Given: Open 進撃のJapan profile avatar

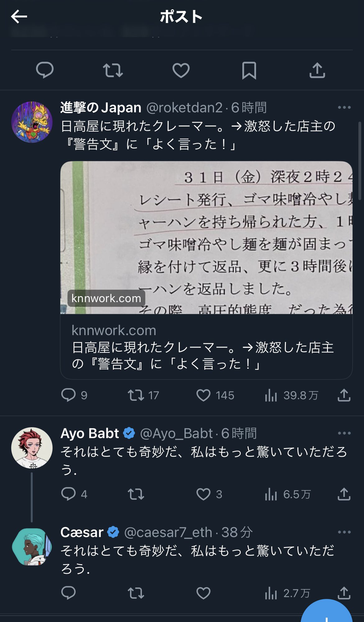Looking at the screenshot, I should (32, 122).
